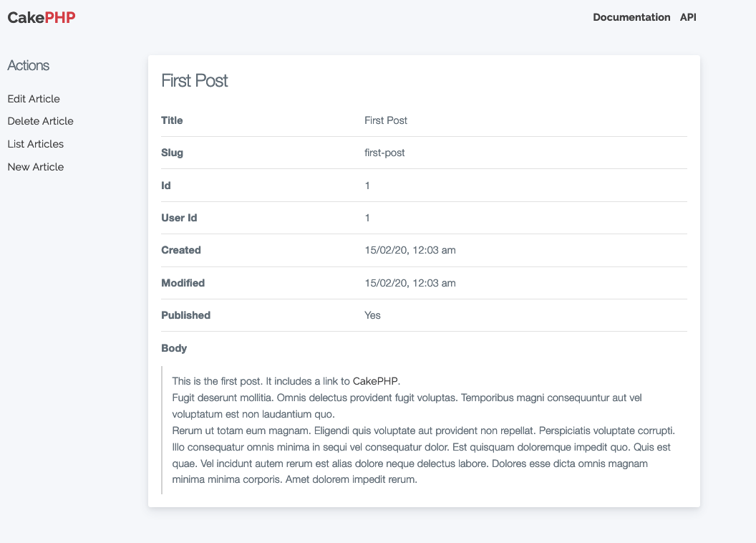Select the First Post page heading
Viewport: 756px width, 543px height.
[x=194, y=80]
